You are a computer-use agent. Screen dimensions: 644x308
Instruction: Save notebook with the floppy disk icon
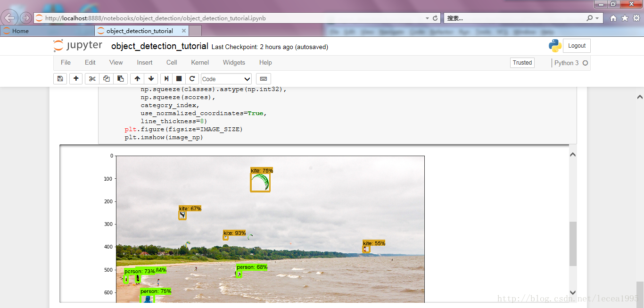coord(60,79)
